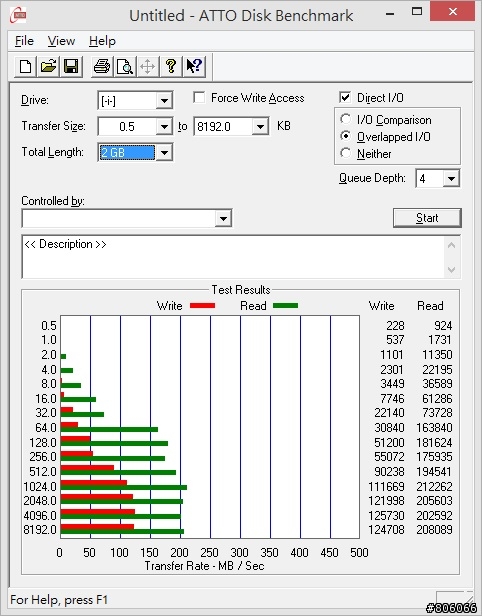Click the Description scrollbar down arrow
482x616 pixels.
pos(451,270)
